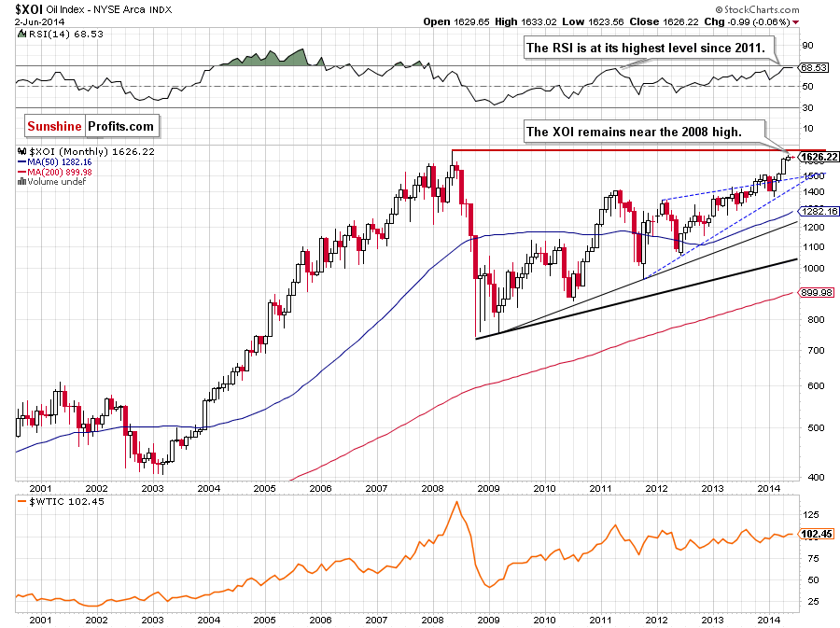Click the chart date 2-Jun-2014
Screen dimensions: 840x628
tap(39, 22)
